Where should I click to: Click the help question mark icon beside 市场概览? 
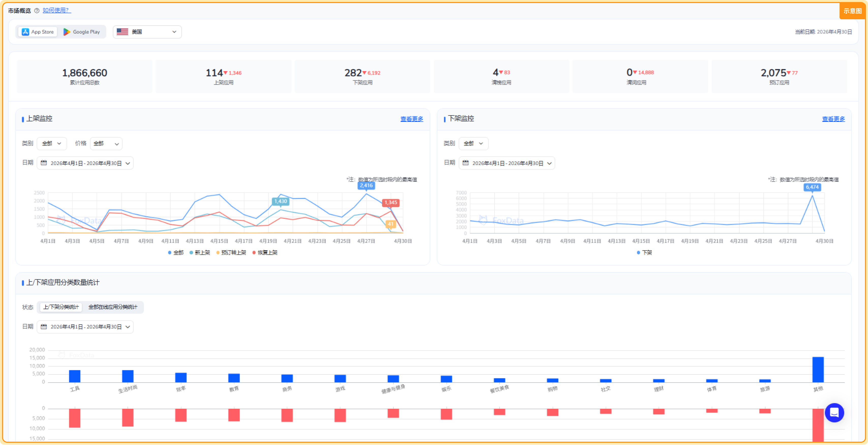(37, 11)
